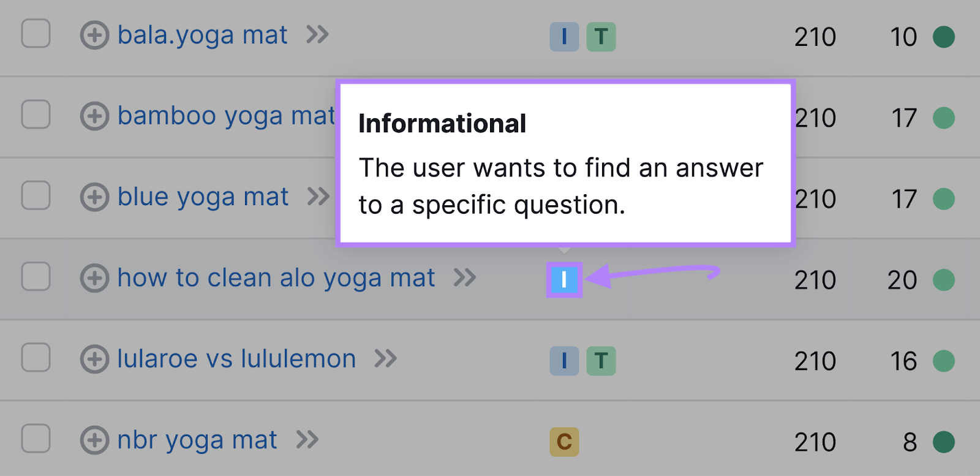
Task: Tick the 'nbr yoga mat' row checkbox
Action: [x=36, y=439]
